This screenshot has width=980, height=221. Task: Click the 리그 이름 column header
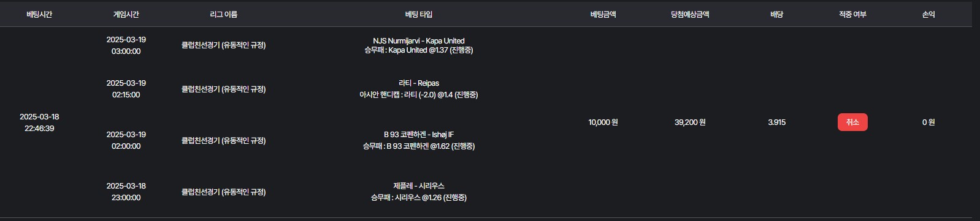(223, 14)
